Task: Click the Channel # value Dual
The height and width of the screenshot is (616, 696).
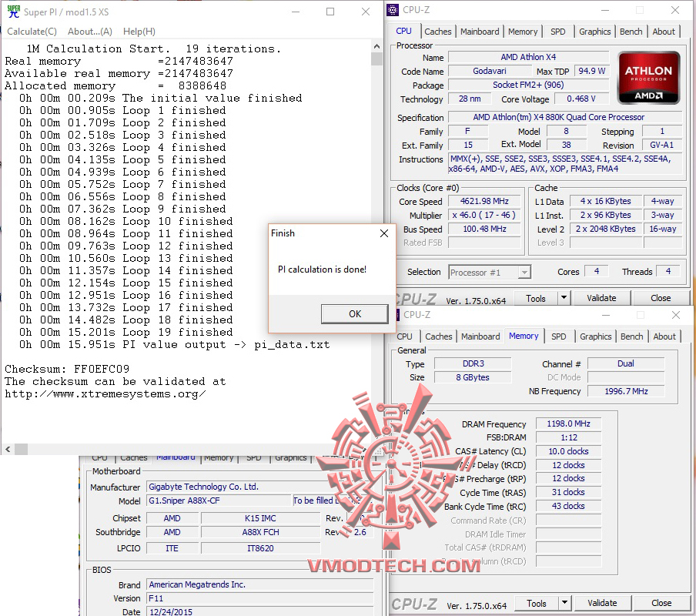Action: pyautogui.click(x=626, y=363)
